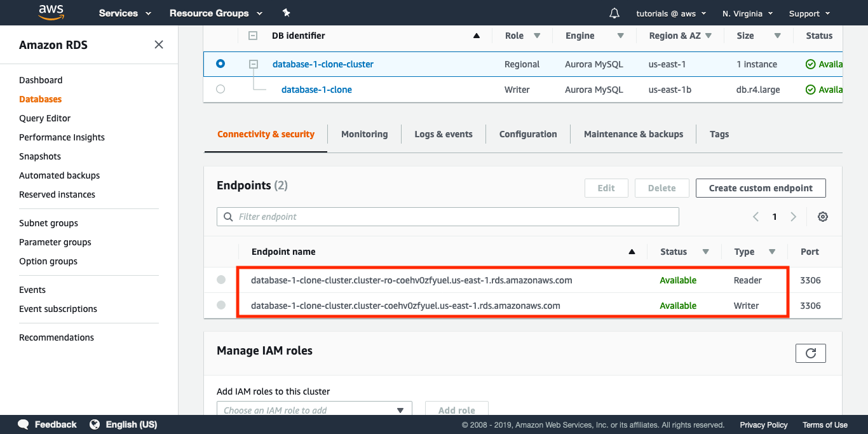This screenshot has height=434, width=868.
Task: Open endpoints table settings gear
Action: pyautogui.click(x=823, y=217)
